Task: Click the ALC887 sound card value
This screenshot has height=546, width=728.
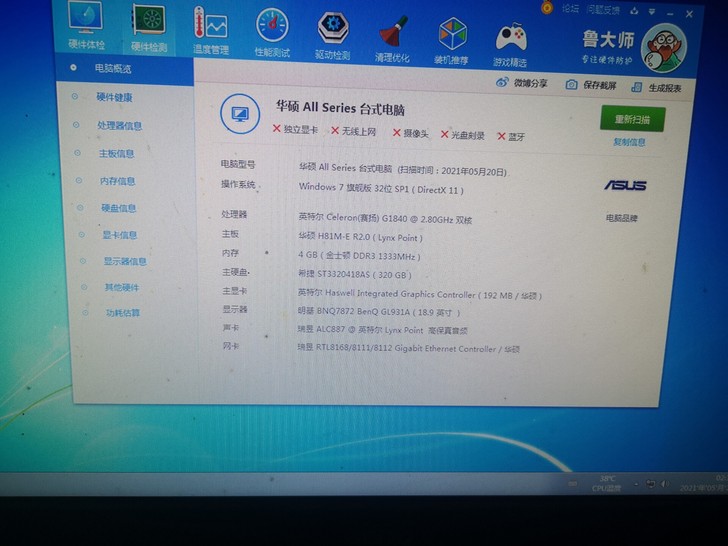Action: pos(382,330)
